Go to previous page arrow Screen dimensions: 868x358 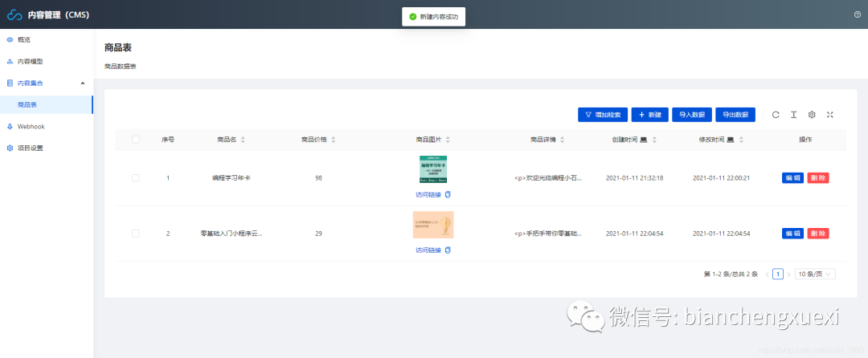(767, 274)
